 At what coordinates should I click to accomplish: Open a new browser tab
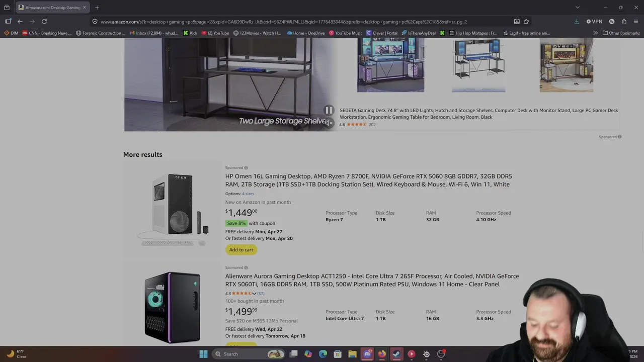coord(97,8)
